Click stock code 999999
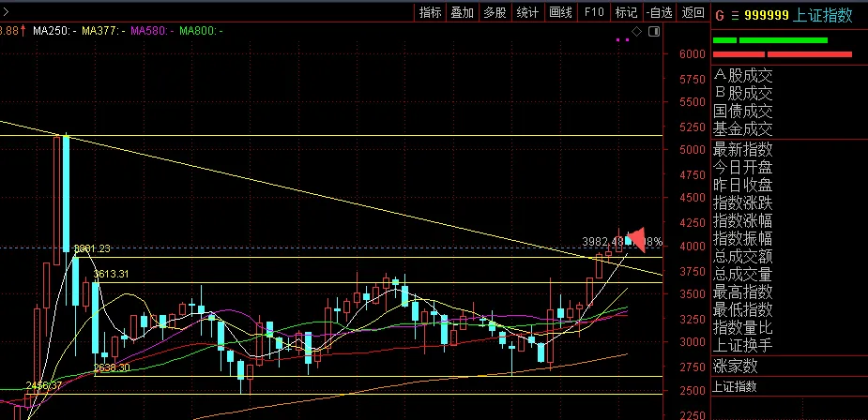Screen dimensions: 868x420 tap(766, 16)
